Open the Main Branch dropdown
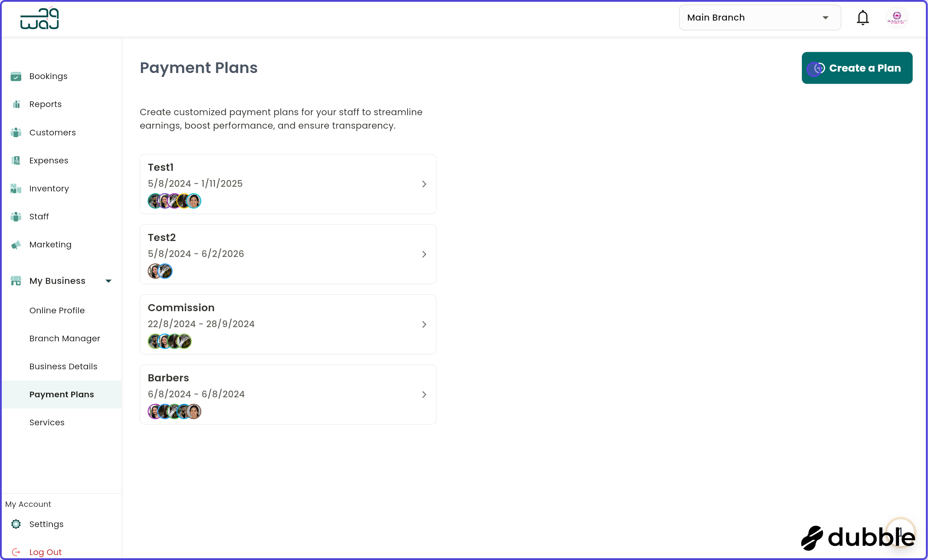 point(759,17)
